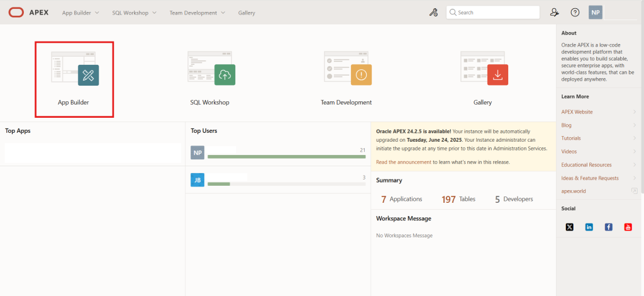Screen dimensions: 644x296
Task: Open the SQL Workshop cloud icon
Action: pos(225,75)
